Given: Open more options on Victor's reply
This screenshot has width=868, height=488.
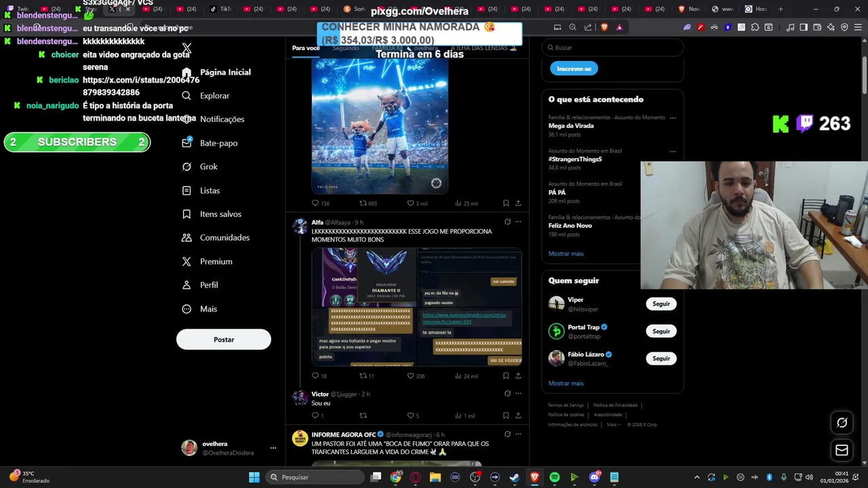Looking at the screenshot, I should click(x=518, y=393).
